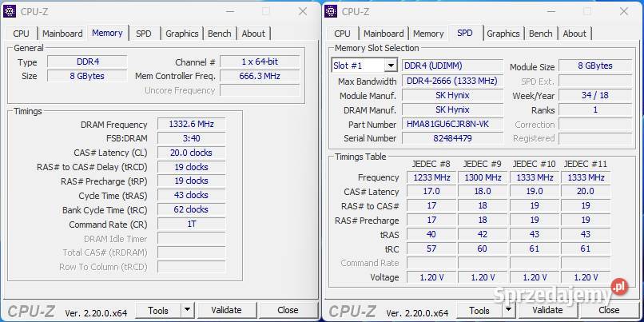Click Tools button in right window
Image resolution: width=644 pixels, height=322 pixels.
pos(479,310)
